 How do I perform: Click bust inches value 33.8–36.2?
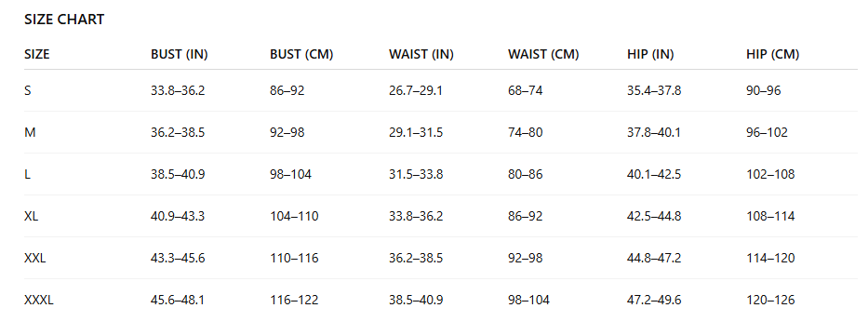point(178,90)
